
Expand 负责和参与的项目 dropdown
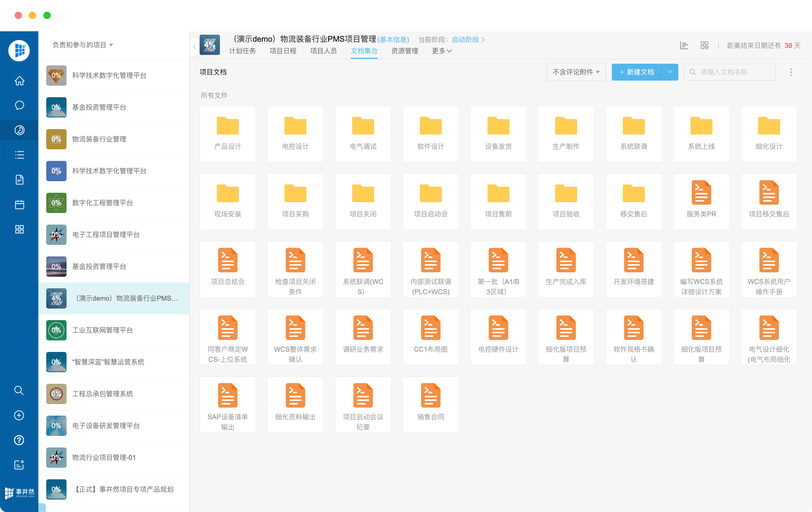click(83, 45)
